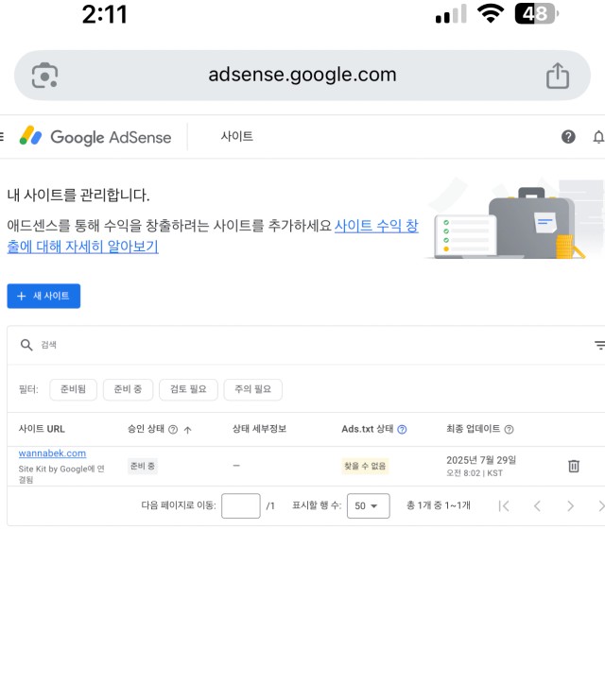Click the magnifier search icon
This screenshot has height=700, width=605.
click(26, 345)
